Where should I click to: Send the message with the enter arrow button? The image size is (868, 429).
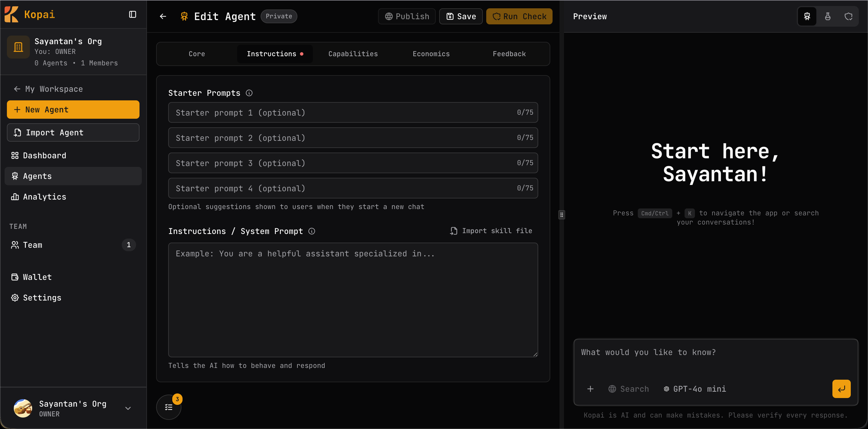841,389
